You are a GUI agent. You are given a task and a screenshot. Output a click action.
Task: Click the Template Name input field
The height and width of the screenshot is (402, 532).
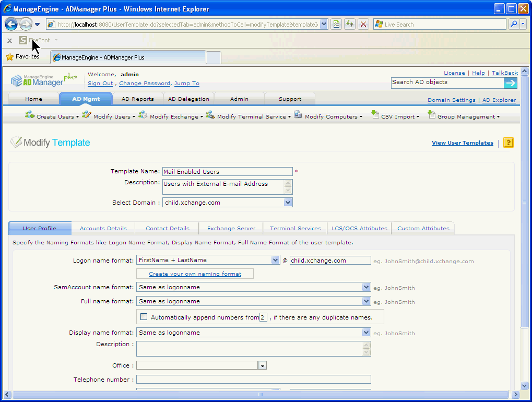227,172
